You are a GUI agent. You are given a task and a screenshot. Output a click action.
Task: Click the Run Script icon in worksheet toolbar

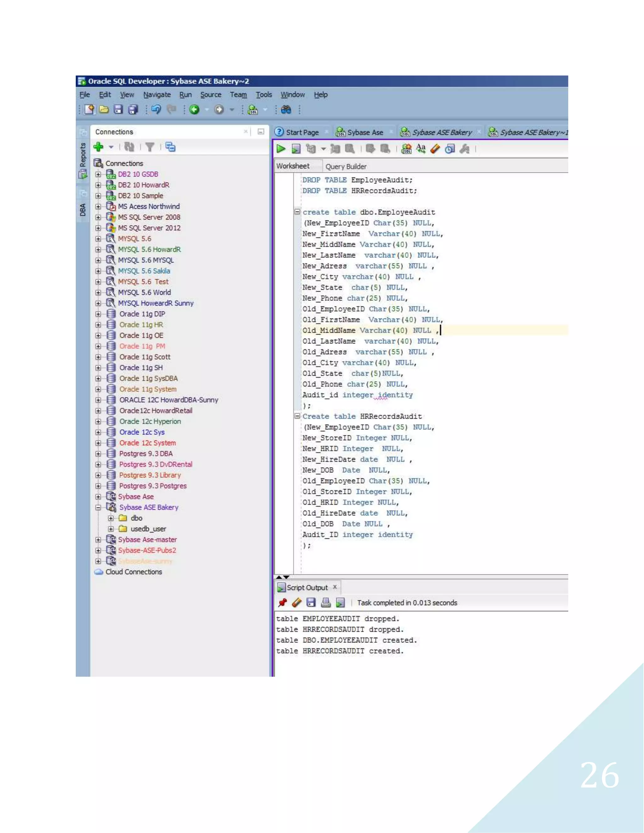pos(296,149)
